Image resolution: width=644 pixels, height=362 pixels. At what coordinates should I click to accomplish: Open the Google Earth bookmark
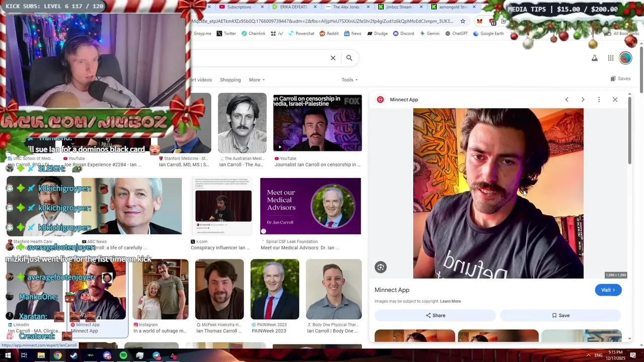(x=488, y=34)
